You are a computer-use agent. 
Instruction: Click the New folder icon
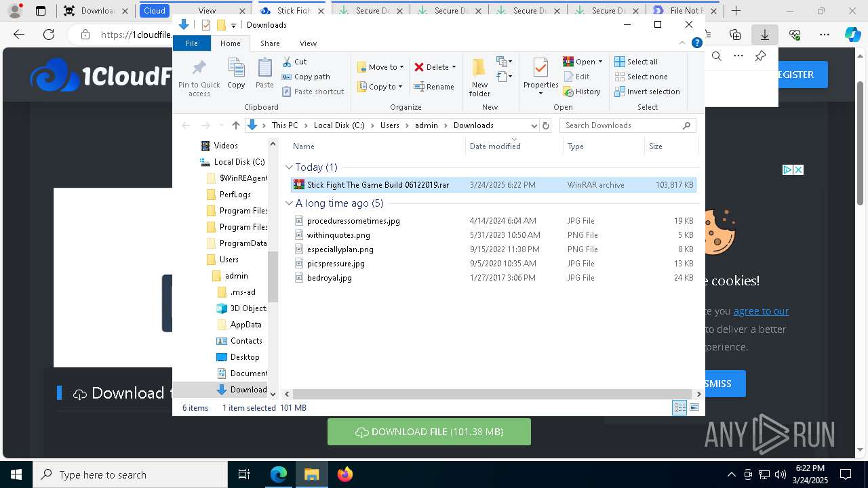479,77
